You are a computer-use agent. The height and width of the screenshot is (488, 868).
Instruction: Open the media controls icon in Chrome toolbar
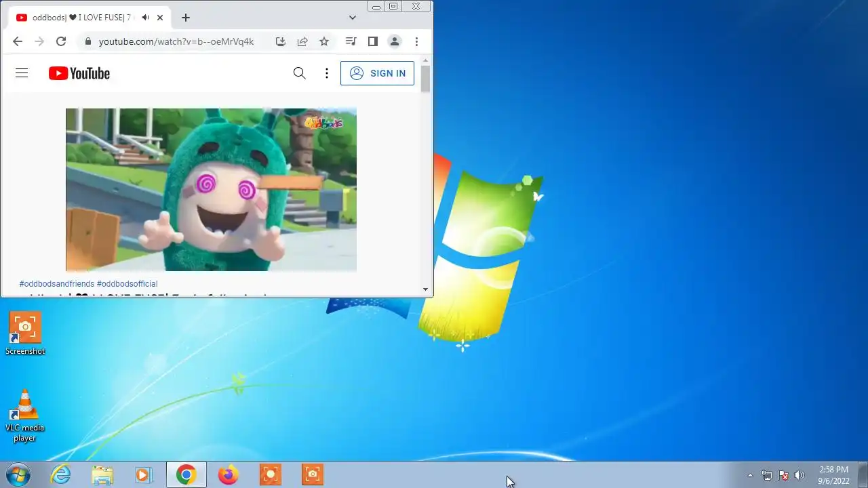coord(351,41)
